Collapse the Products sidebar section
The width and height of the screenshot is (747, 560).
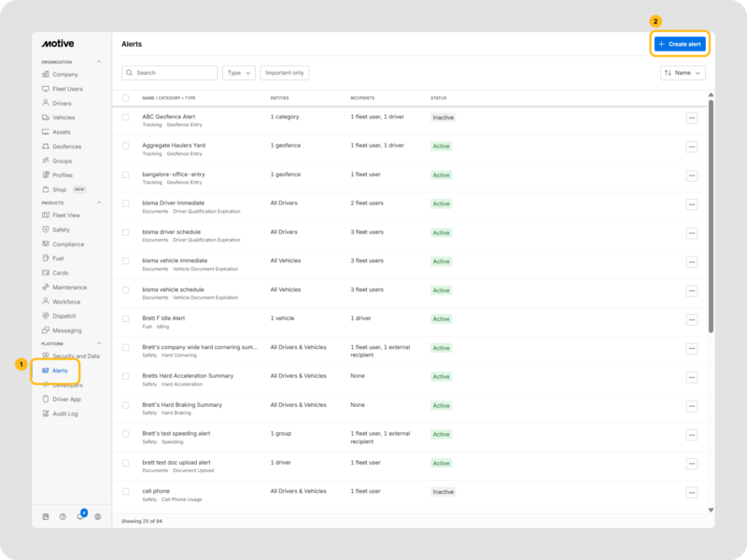tap(101, 203)
